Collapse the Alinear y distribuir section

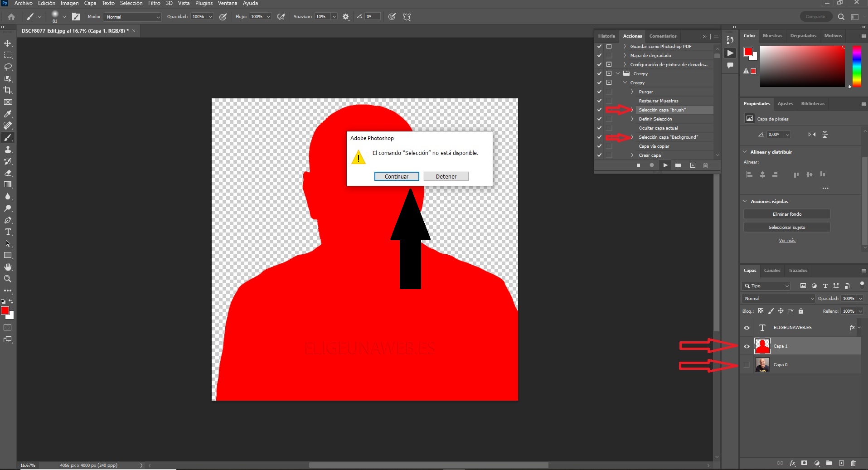pos(745,152)
